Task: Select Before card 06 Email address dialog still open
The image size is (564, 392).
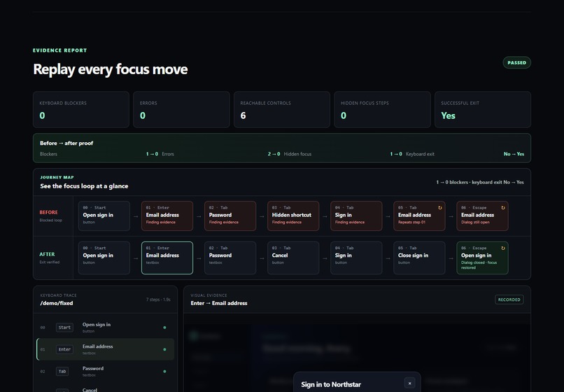Action: coord(482,216)
